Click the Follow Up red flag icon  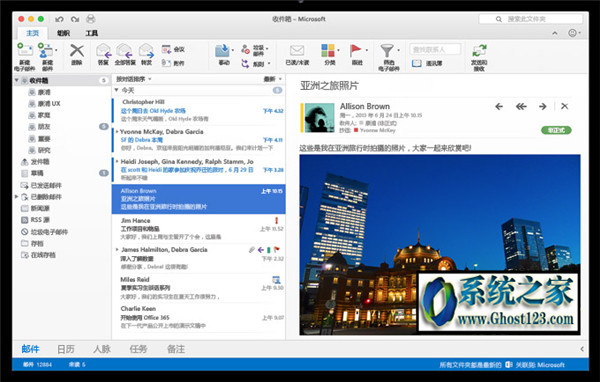pyautogui.click(x=356, y=50)
